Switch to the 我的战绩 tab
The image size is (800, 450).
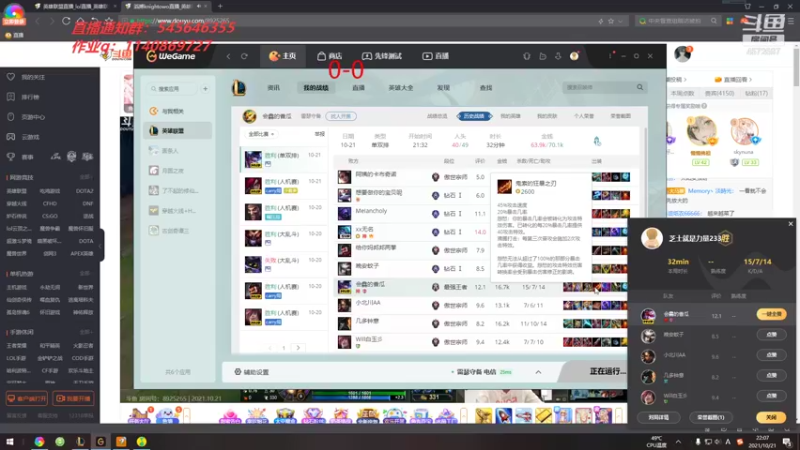point(316,88)
